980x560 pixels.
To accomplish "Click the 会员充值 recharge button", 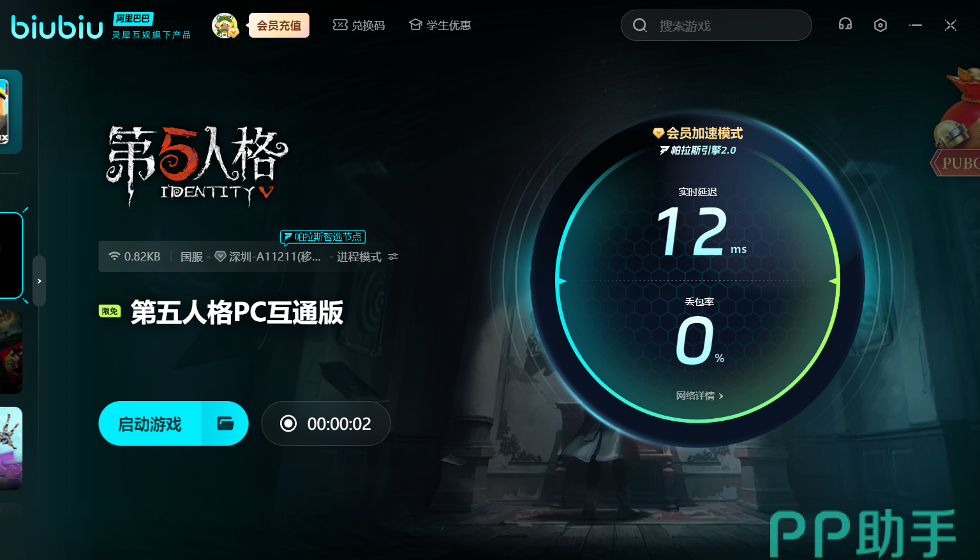I will [x=279, y=26].
